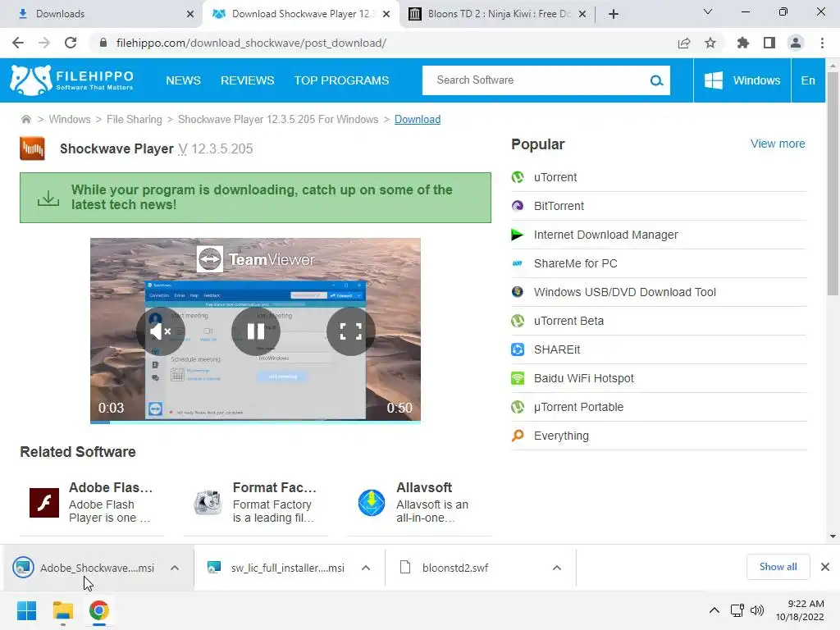The height and width of the screenshot is (630, 840).
Task: Click the Baidu WiFi Hotspot icon
Action: (518, 378)
